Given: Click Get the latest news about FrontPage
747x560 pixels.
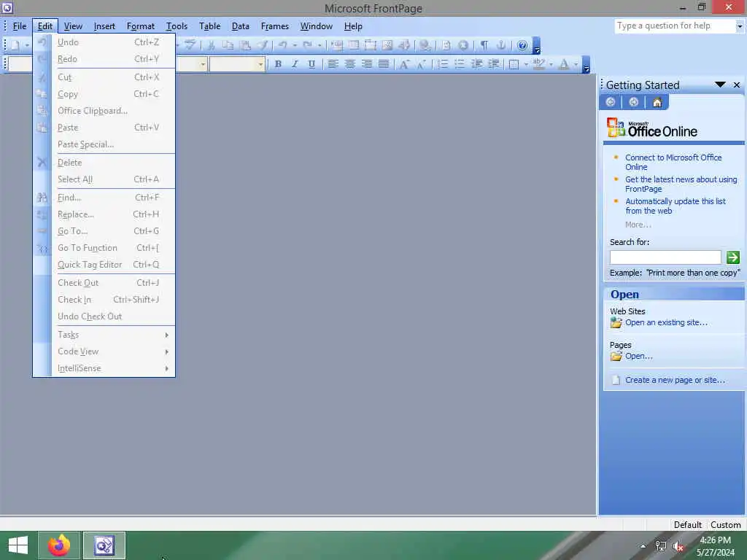Looking at the screenshot, I should click(681, 184).
